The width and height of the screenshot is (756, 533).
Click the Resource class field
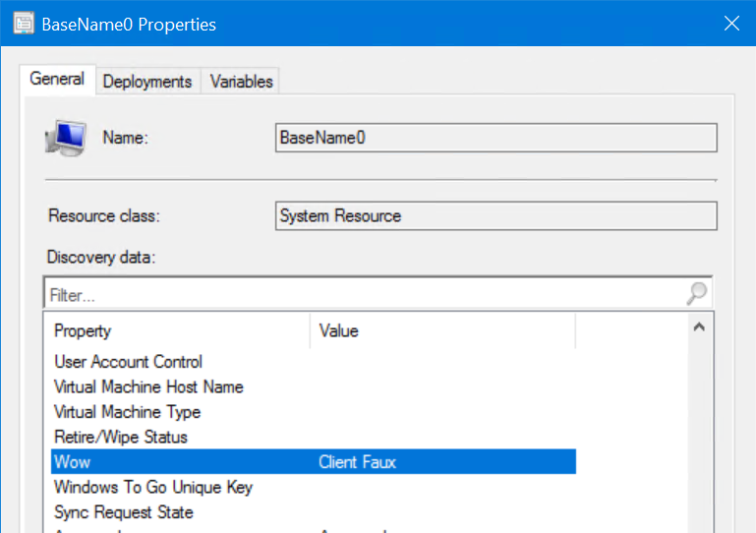pos(495,215)
